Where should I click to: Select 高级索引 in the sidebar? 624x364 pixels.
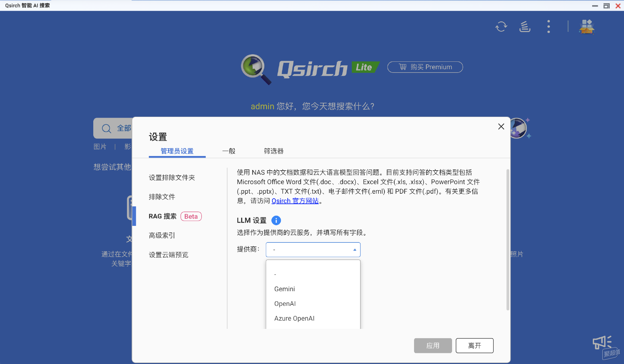point(162,235)
